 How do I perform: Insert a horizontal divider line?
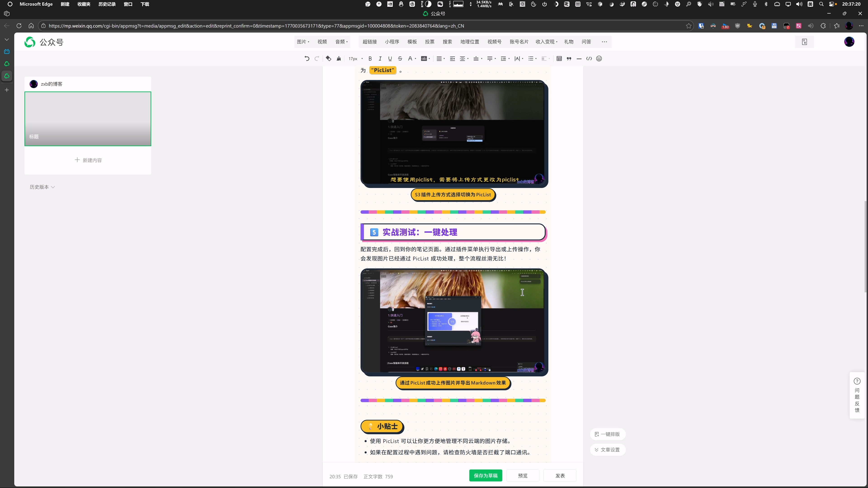pos(579,59)
